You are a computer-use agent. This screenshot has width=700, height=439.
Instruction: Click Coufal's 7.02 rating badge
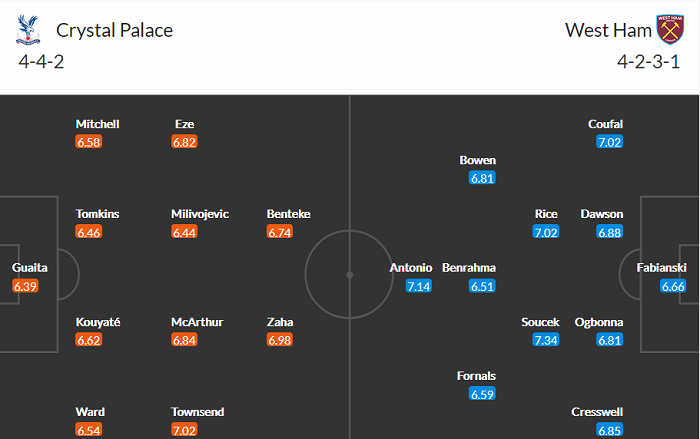[x=609, y=142]
